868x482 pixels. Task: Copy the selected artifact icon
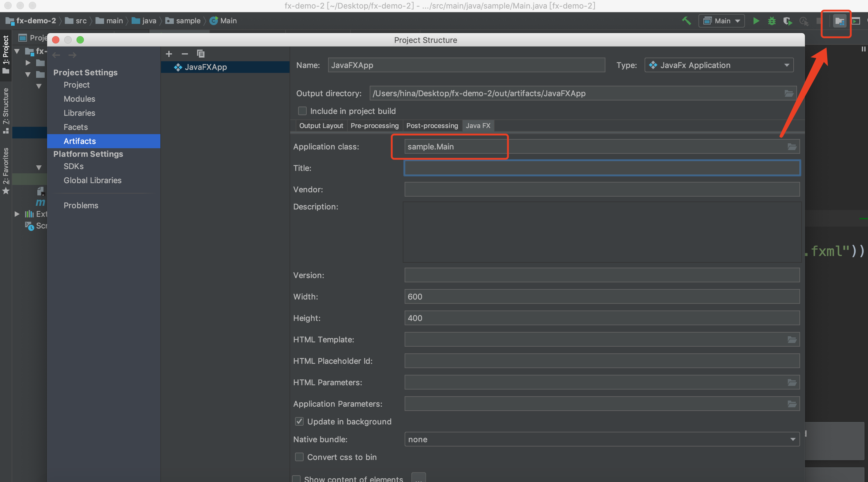(x=200, y=54)
